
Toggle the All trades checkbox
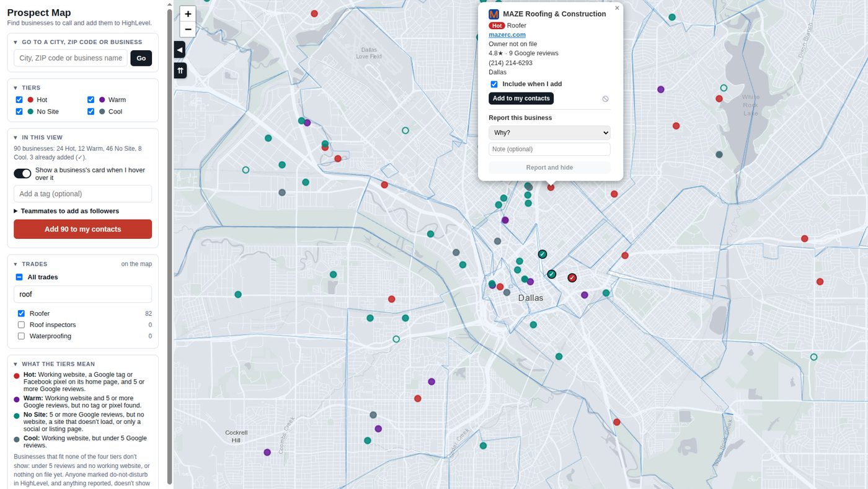[19, 277]
